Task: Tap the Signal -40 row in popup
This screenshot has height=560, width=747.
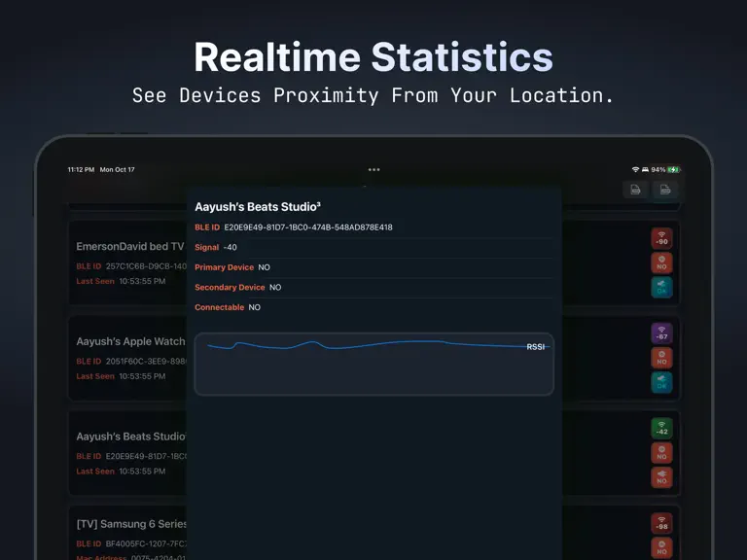Action: pyautogui.click(x=373, y=247)
